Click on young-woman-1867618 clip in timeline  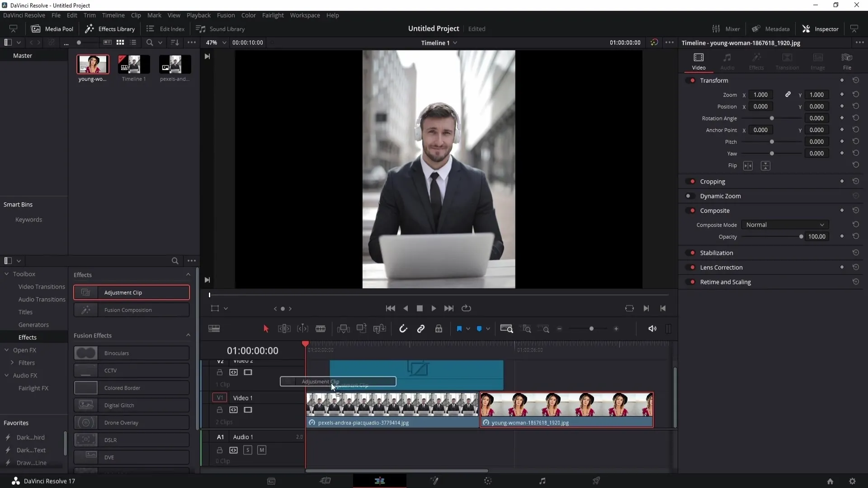[x=566, y=408]
